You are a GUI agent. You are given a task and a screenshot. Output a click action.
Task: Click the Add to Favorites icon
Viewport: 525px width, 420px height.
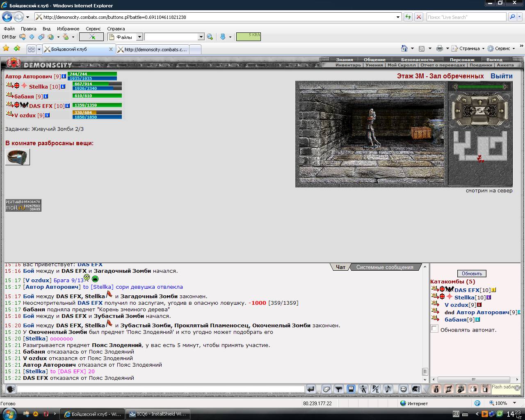pos(17,48)
